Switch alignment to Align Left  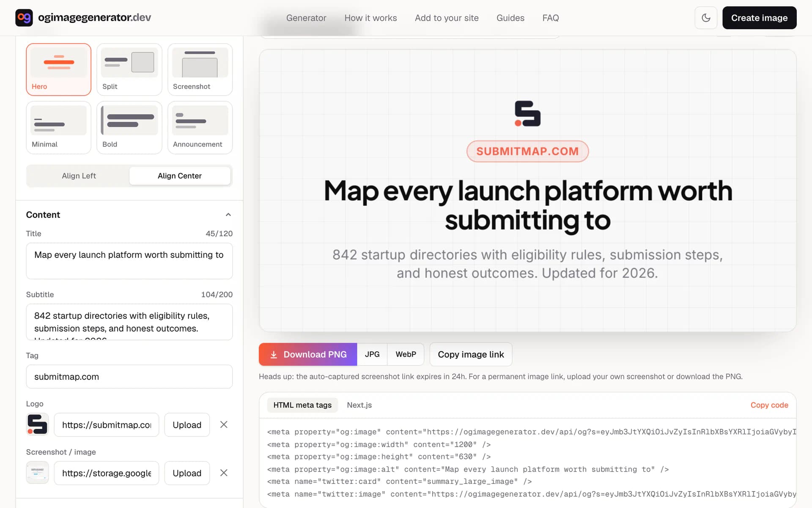tap(79, 176)
